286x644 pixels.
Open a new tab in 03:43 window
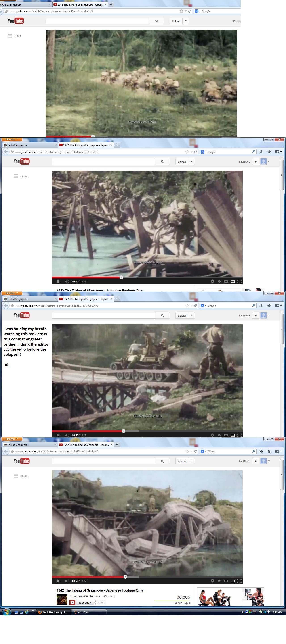click(117, 145)
